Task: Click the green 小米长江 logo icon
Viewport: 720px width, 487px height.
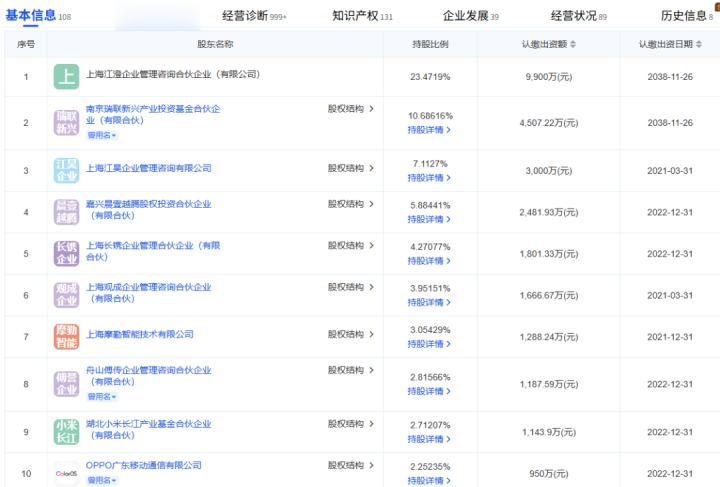Action: [66, 432]
